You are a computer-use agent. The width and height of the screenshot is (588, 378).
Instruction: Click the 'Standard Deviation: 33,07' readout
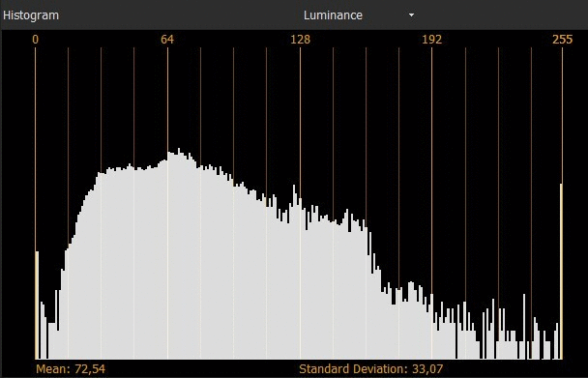click(x=370, y=369)
